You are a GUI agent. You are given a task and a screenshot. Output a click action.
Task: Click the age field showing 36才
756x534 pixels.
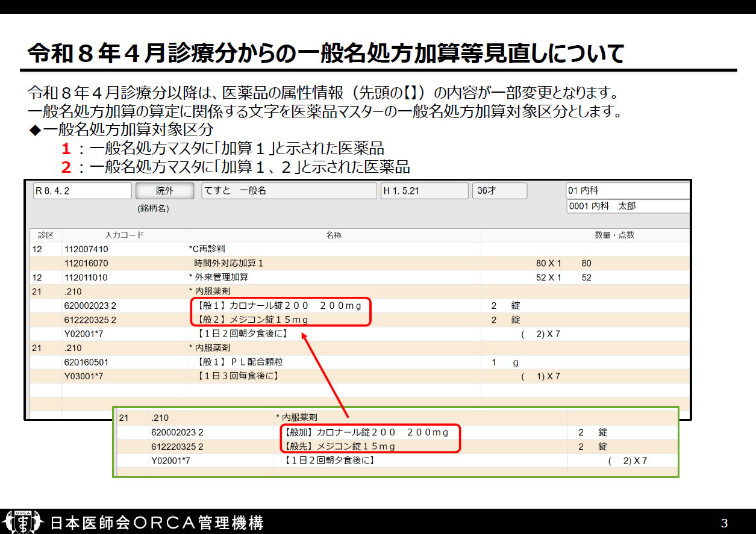click(x=499, y=191)
